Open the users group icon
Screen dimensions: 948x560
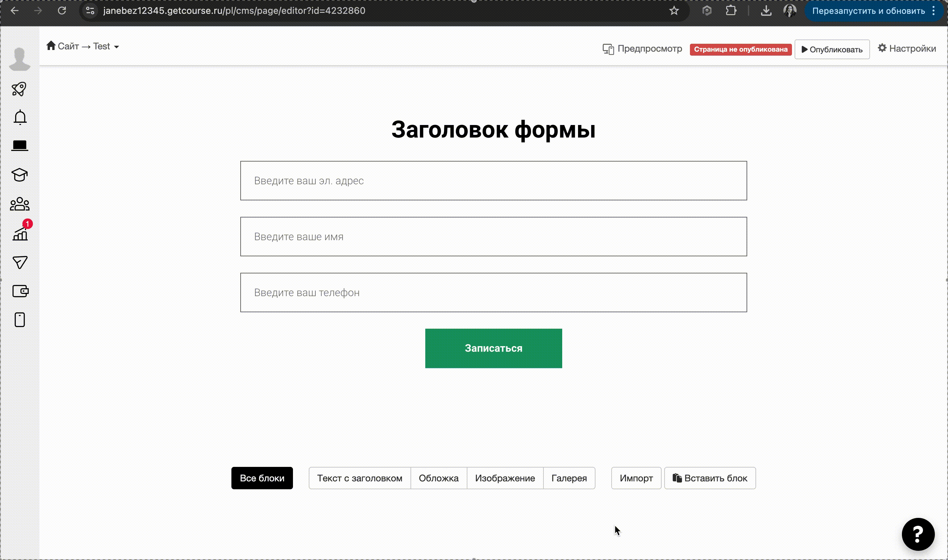coord(20,204)
